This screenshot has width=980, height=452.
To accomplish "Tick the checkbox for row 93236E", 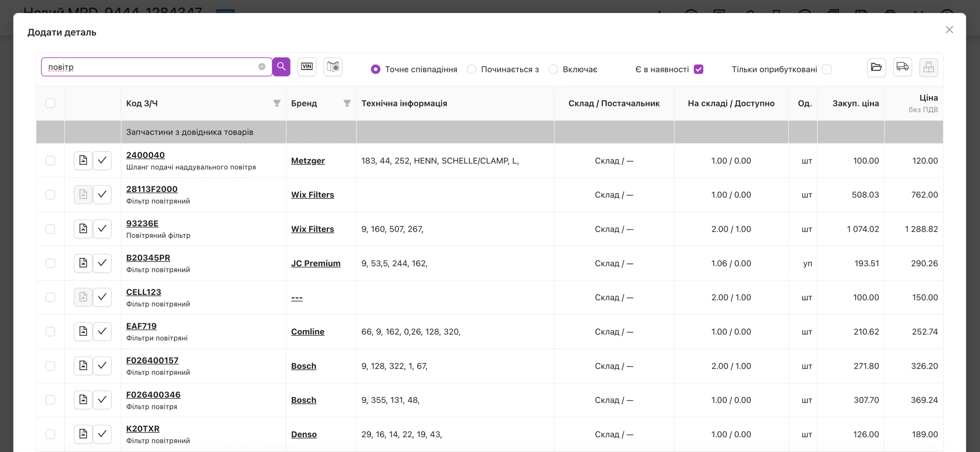I will coord(50,229).
